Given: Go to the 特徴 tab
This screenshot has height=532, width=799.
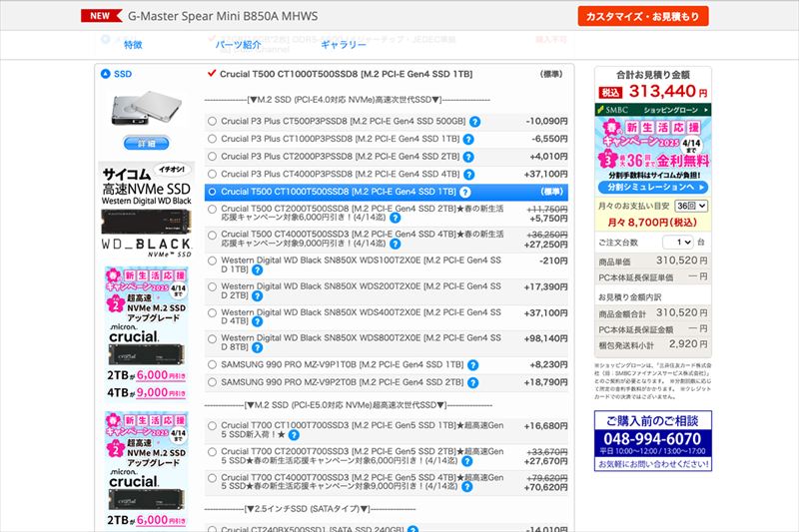Looking at the screenshot, I should click(133, 45).
